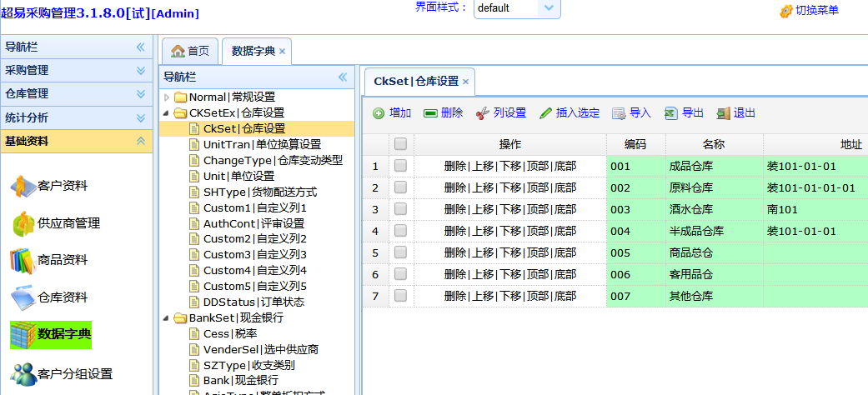Tick the checkbox for row 001
The height and width of the screenshot is (395, 868).
tap(401, 166)
